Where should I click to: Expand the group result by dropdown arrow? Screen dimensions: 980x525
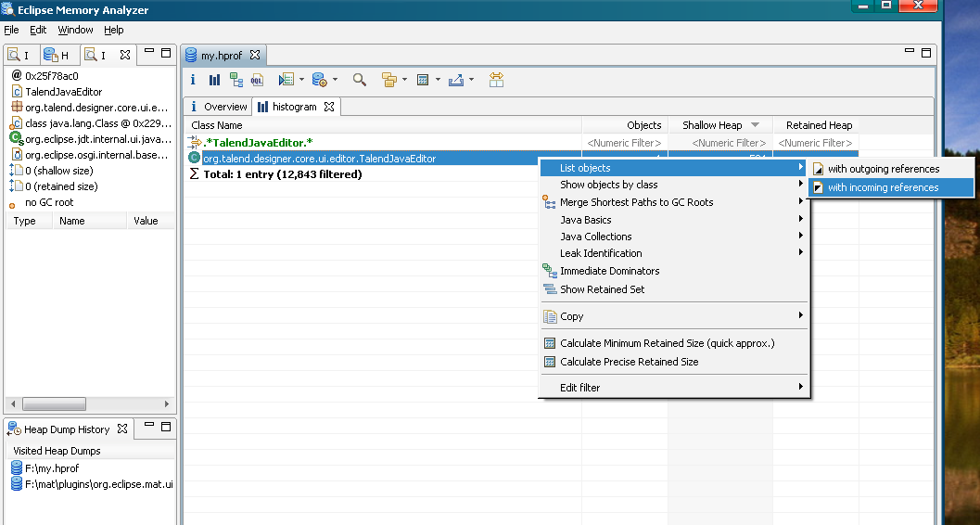[x=405, y=80]
